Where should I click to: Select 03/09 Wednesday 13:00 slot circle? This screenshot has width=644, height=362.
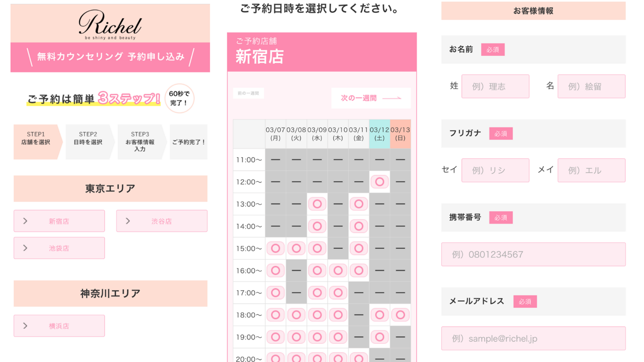317,204
